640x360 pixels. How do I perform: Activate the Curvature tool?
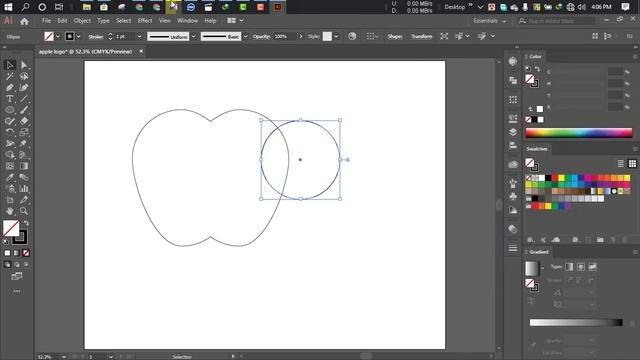coord(24,87)
